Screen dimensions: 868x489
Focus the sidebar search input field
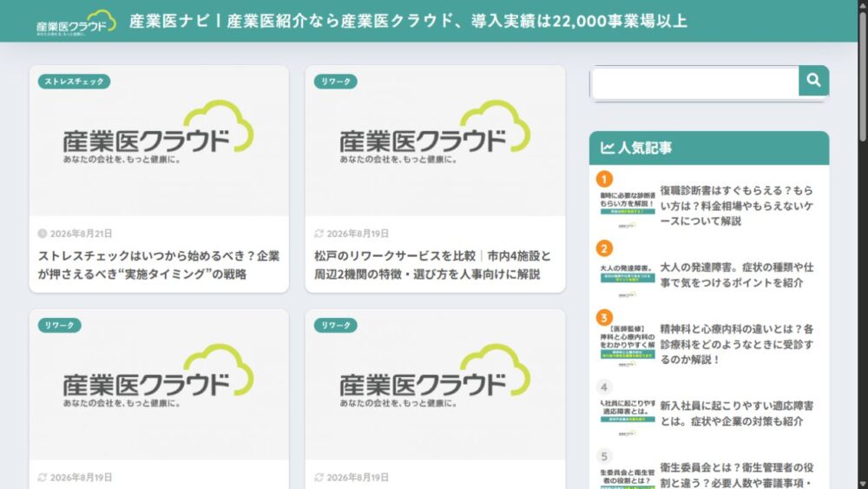coord(694,83)
